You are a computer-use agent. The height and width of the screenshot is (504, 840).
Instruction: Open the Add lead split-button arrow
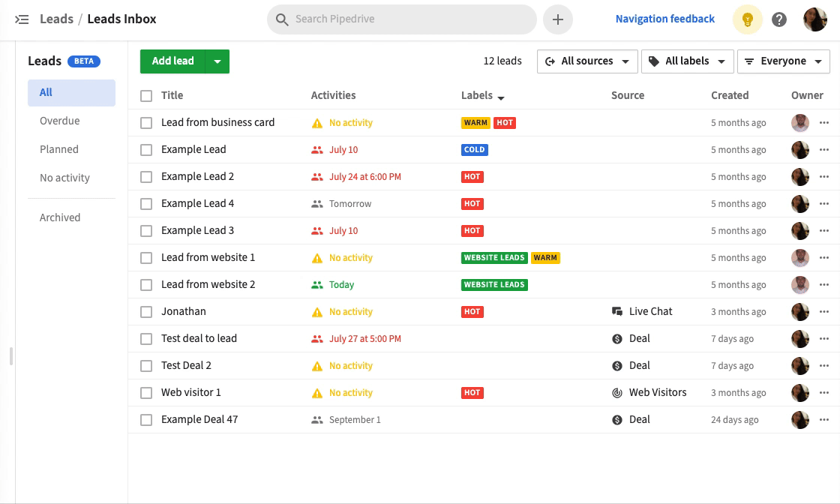click(x=217, y=61)
